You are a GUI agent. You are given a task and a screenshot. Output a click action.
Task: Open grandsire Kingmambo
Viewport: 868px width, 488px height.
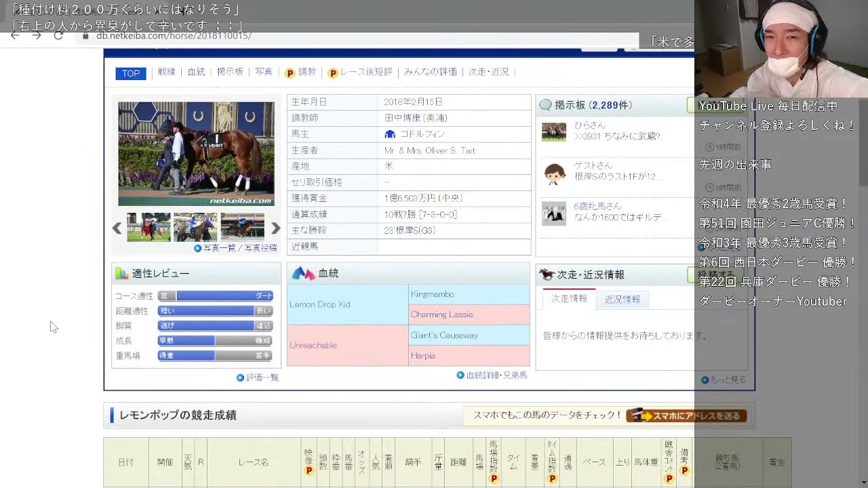[433, 294]
